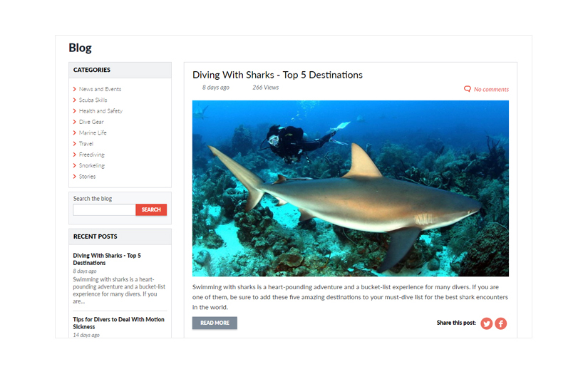Image resolution: width=588 pixels, height=374 pixels.
Task: Share post via Facebook icon
Action: click(500, 323)
